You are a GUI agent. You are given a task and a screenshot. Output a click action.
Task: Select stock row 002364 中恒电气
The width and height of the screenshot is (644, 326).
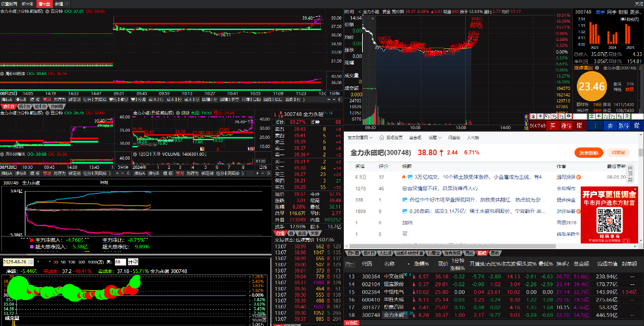click(493, 292)
